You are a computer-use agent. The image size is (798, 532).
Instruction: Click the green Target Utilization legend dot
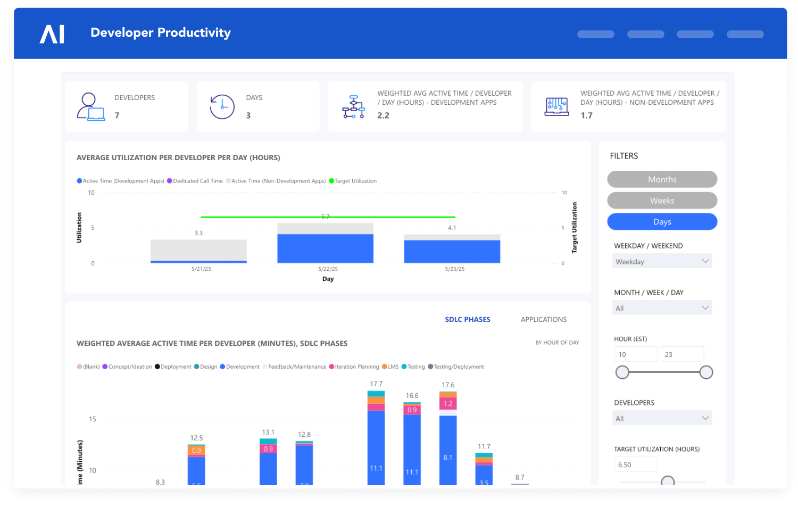(x=331, y=181)
